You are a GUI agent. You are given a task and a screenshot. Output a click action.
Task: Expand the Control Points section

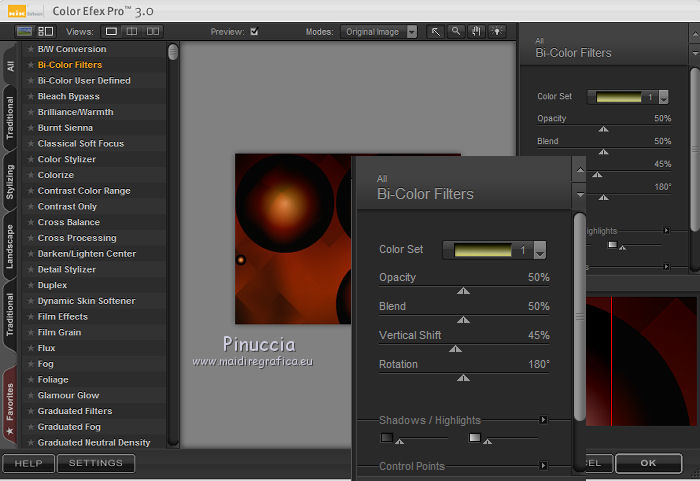tap(543, 465)
